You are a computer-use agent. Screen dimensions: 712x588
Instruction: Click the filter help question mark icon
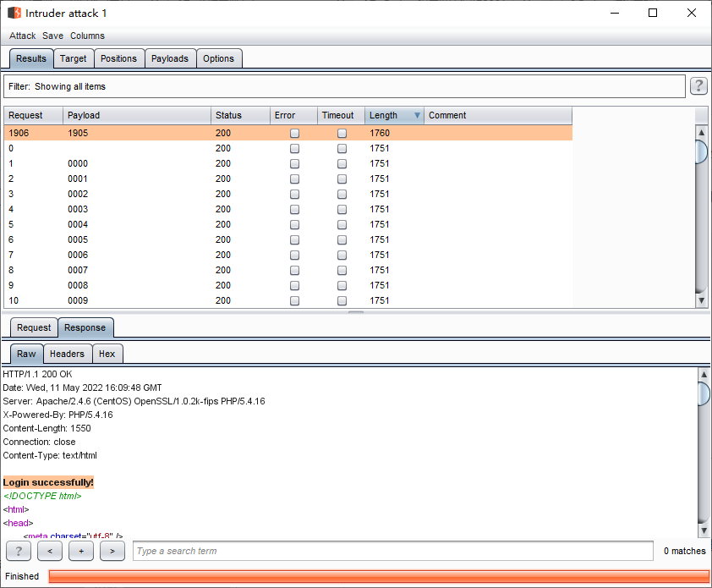698,85
